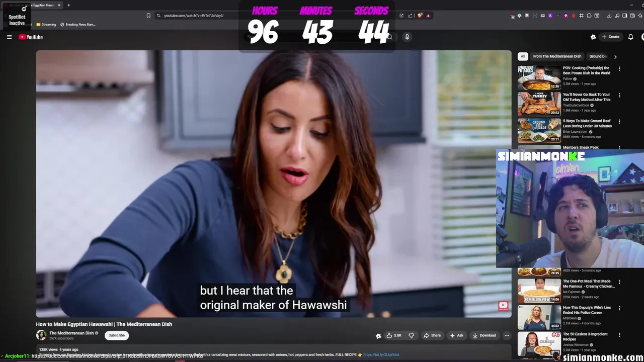Open options menu for One-Pot Meal video
The image size is (644, 362).
pyautogui.click(x=619, y=282)
